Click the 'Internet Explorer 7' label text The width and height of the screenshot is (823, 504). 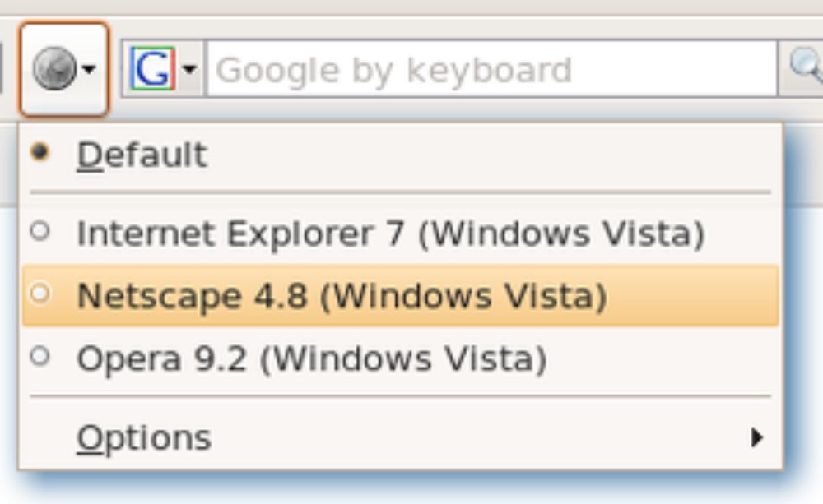click(x=240, y=234)
